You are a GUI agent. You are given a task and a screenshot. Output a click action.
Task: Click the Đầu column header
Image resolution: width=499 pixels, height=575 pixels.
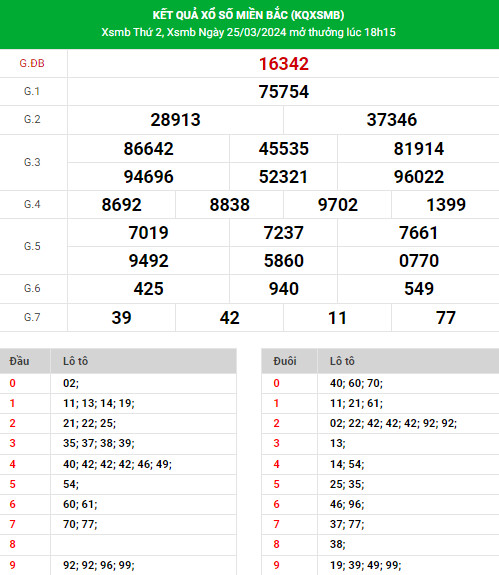coord(19,361)
